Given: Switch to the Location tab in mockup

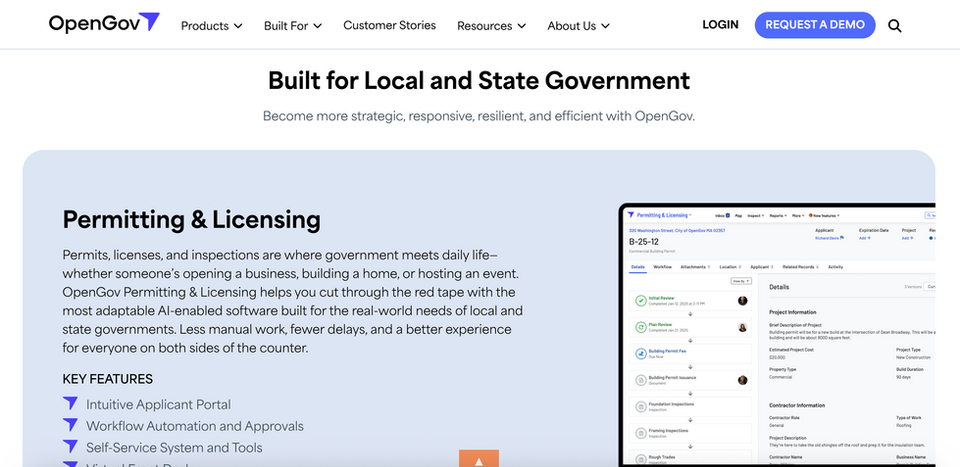Looking at the screenshot, I should [x=730, y=267].
